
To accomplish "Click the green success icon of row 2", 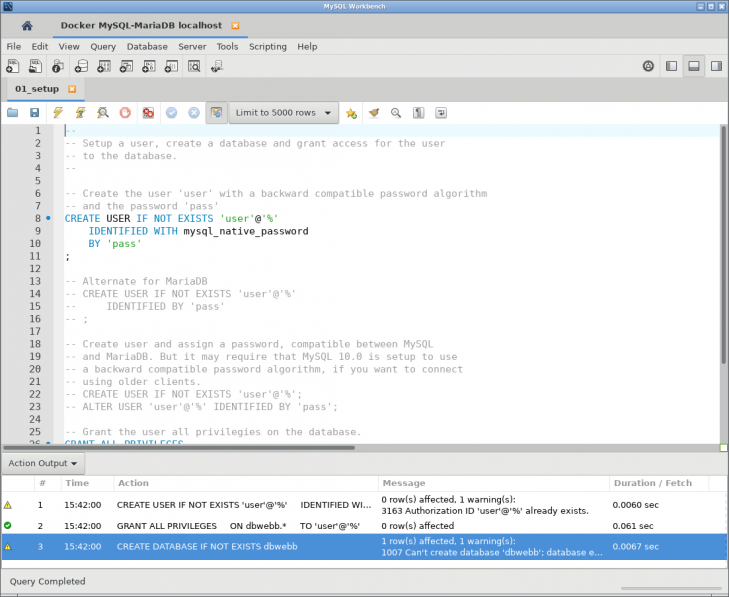I will pyautogui.click(x=7, y=525).
